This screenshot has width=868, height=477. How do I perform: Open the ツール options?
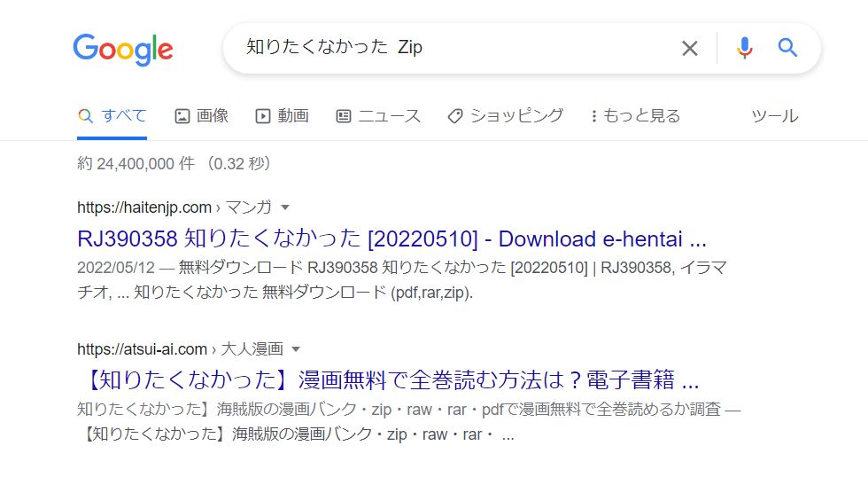(774, 116)
